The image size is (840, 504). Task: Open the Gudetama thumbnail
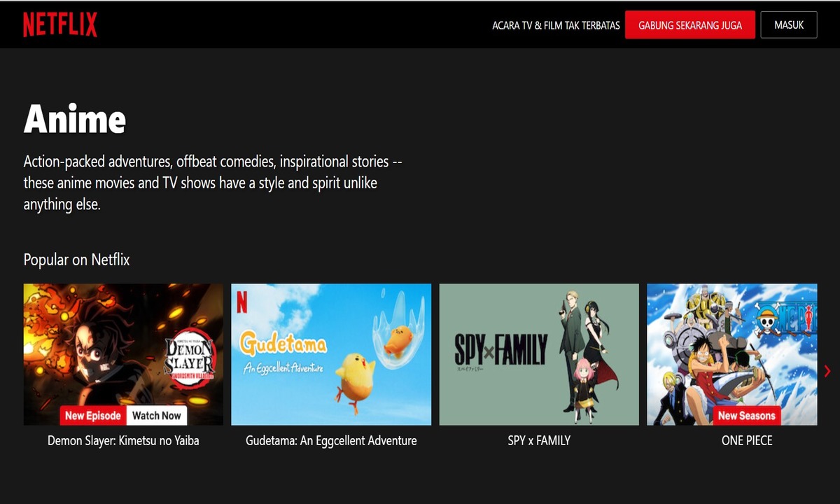(x=331, y=354)
